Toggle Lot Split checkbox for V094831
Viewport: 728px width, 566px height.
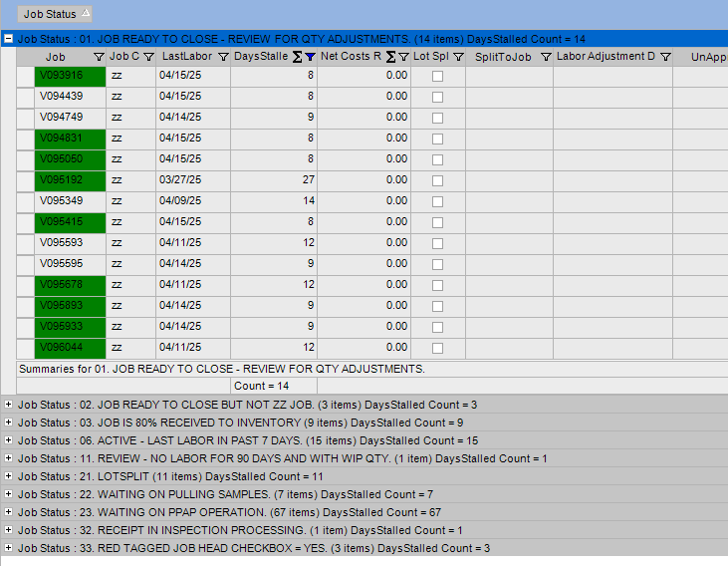pos(437,139)
